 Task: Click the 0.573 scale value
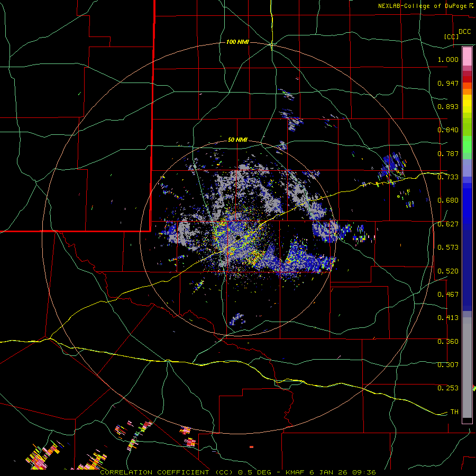(x=448, y=248)
